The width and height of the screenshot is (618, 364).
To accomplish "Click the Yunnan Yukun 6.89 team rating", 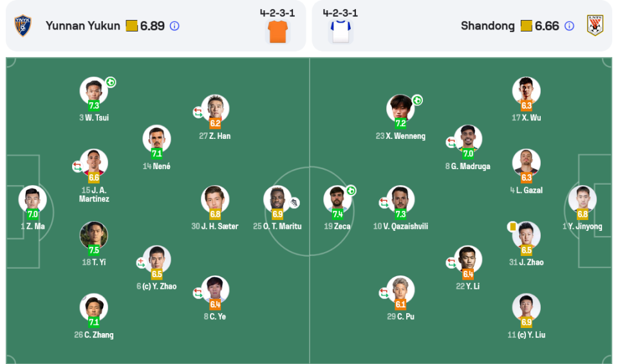I will [153, 26].
